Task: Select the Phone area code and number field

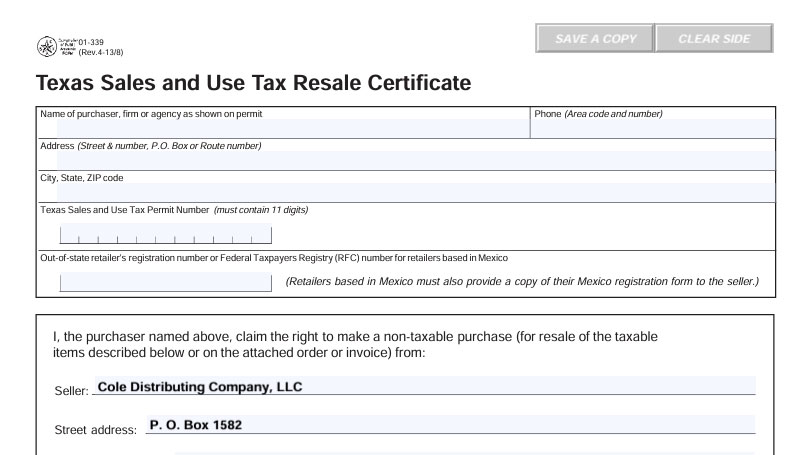Action: pos(652,128)
